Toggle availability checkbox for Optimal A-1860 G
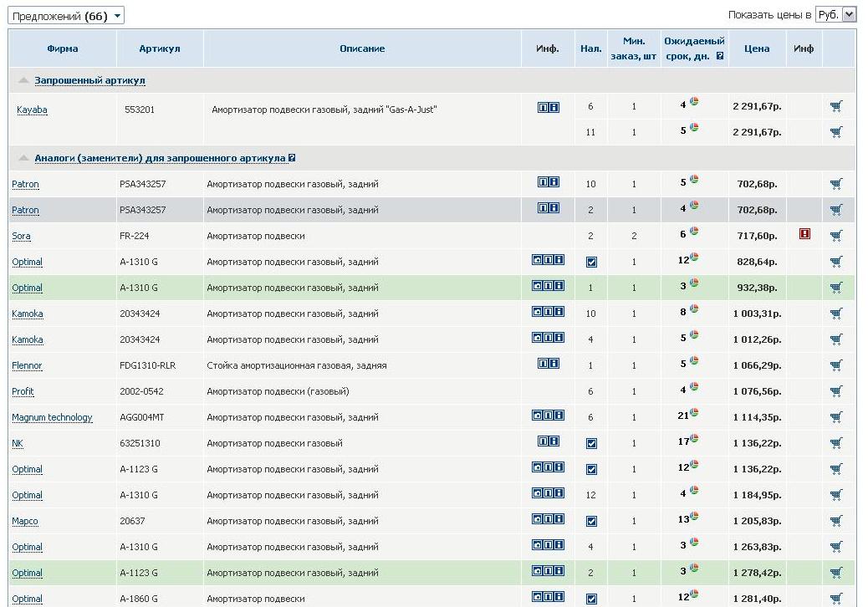The image size is (868, 607). (591, 599)
